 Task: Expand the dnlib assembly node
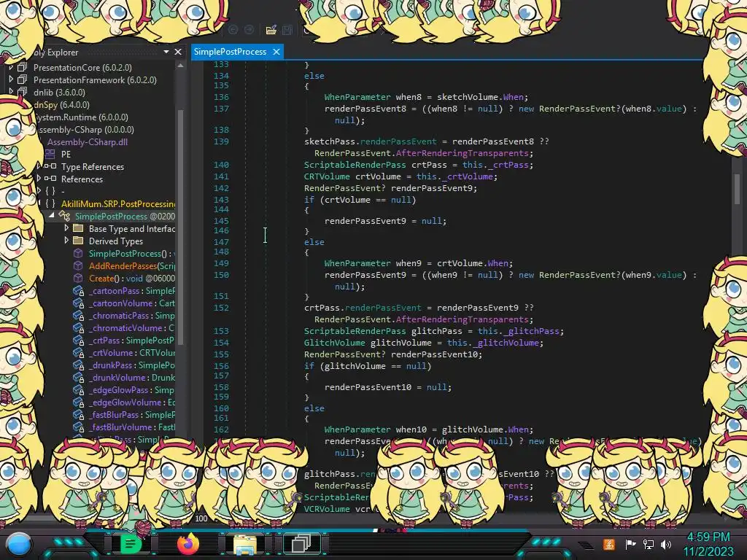(11, 92)
